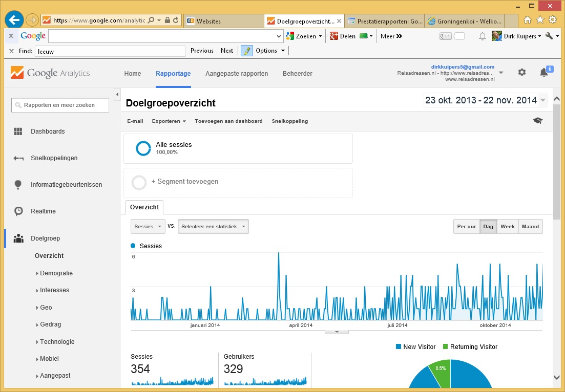Click the Google Analytics logo
This screenshot has width=565, height=392.
click(x=50, y=73)
